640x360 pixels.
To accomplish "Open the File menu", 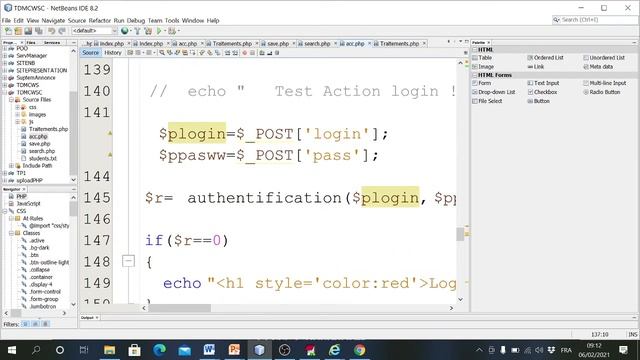I will tap(6, 20).
